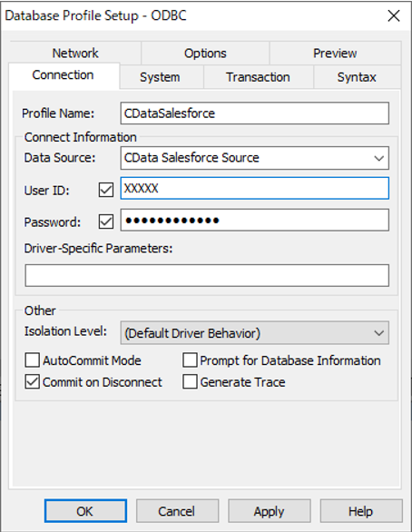The height and width of the screenshot is (532, 412).
Task: Select the Preview tab
Action: (335, 53)
